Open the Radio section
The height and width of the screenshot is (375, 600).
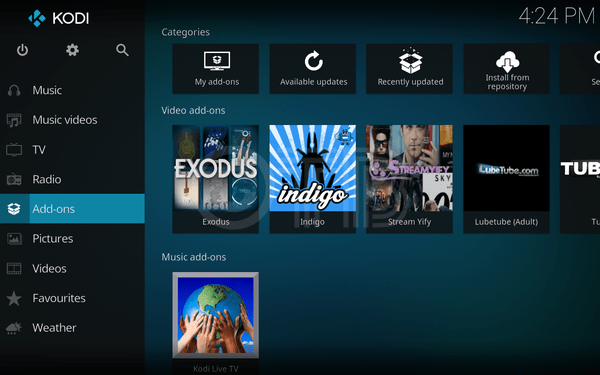click(x=72, y=179)
